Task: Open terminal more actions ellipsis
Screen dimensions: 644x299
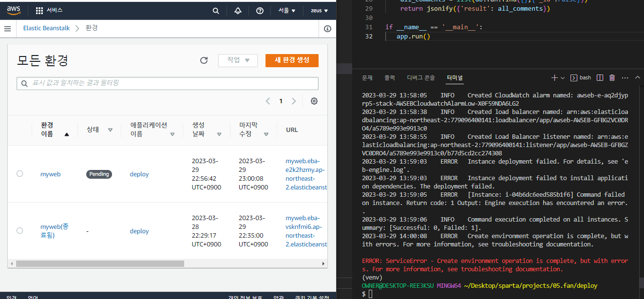Action: point(625,78)
